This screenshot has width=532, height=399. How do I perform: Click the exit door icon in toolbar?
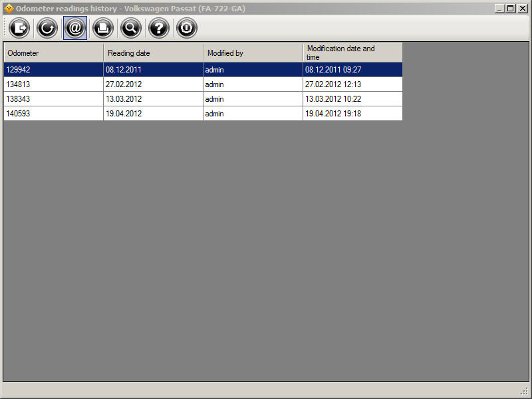pos(19,28)
